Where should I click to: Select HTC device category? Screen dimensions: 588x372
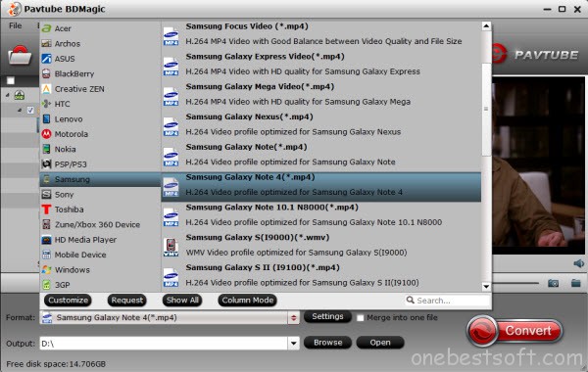(101, 104)
